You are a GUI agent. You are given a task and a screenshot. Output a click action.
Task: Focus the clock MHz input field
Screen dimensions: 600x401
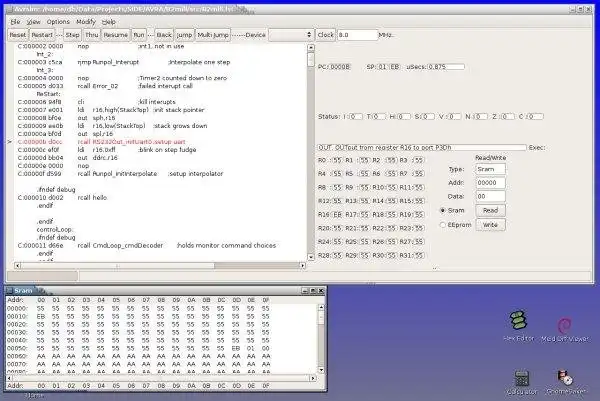357,35
